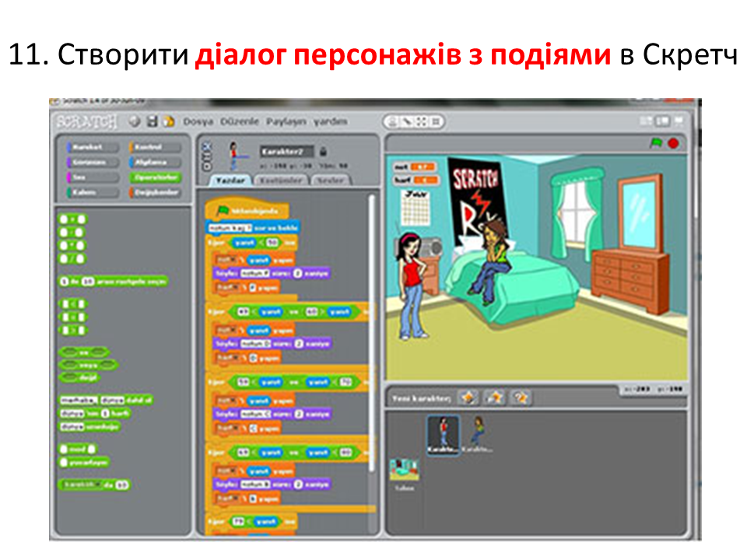The image size is (747, 560).
Task: Toggle the padlock next to the Karakter2 name
Action: coord(323,152)
